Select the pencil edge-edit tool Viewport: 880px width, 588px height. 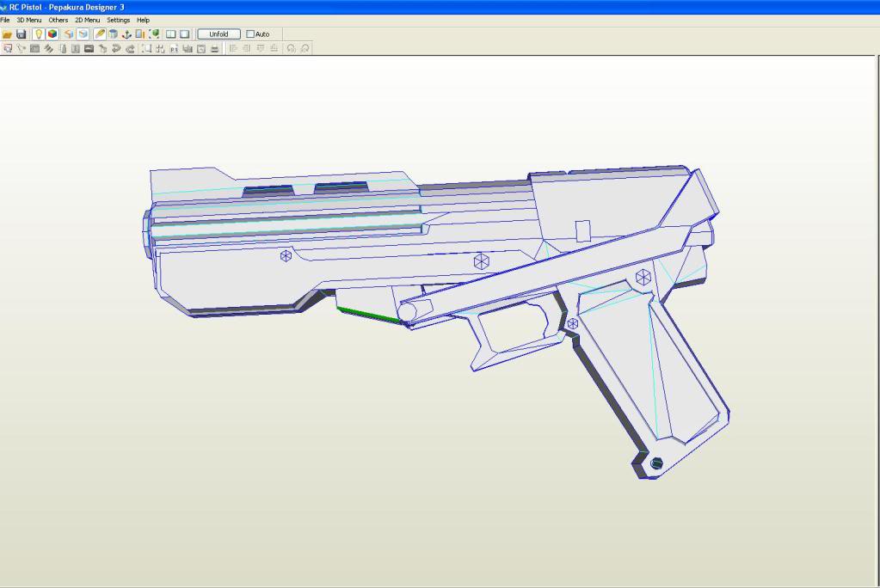[99, 34]
